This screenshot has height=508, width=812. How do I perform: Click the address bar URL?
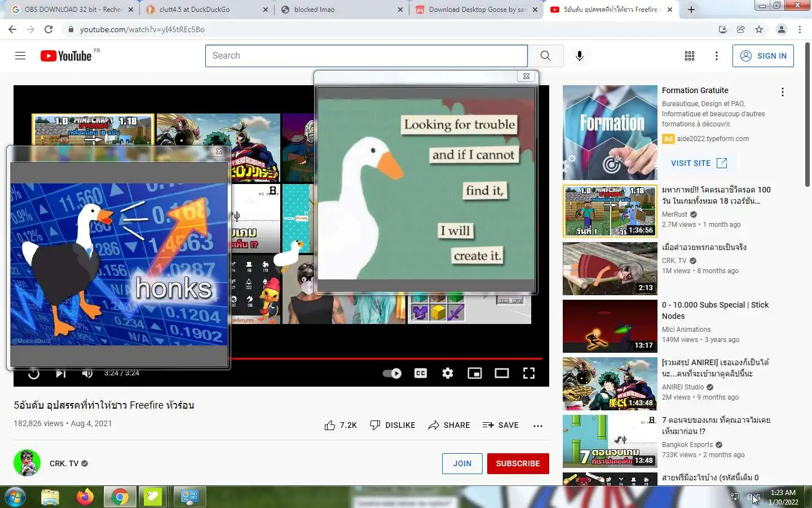[x=142, y=29]
